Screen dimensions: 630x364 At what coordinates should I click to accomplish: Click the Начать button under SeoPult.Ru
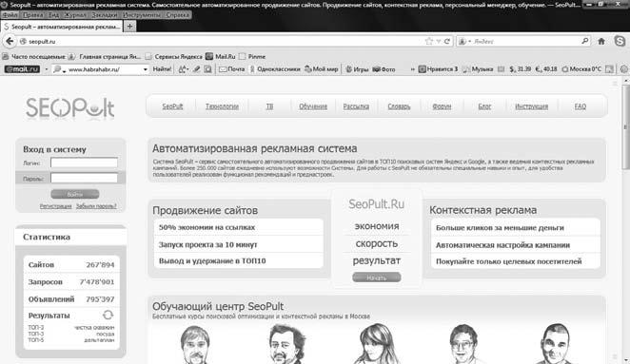click(x=377, y=278)
